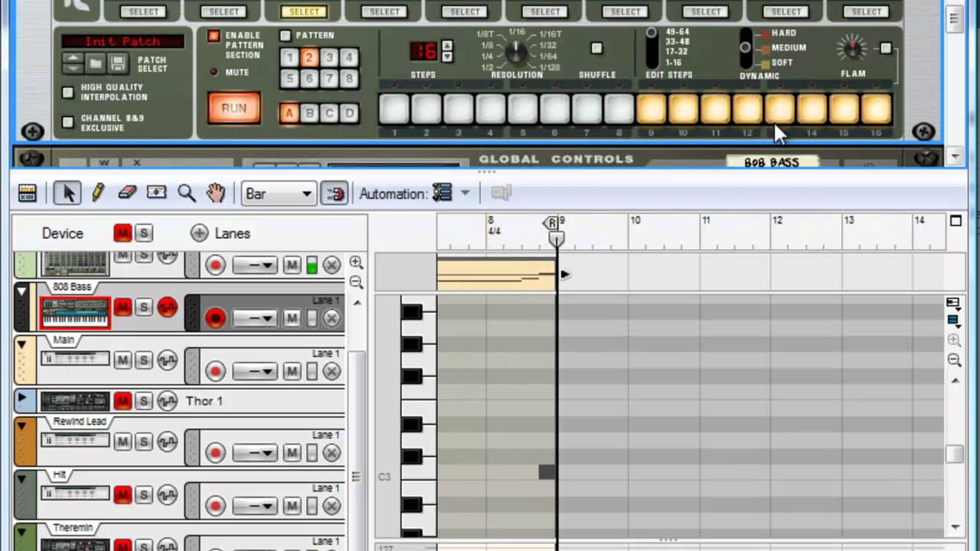This screenshot has height=551, width=980.
Task: Open the Bar snap value dropdown
Action: click(x=277, y=194)
